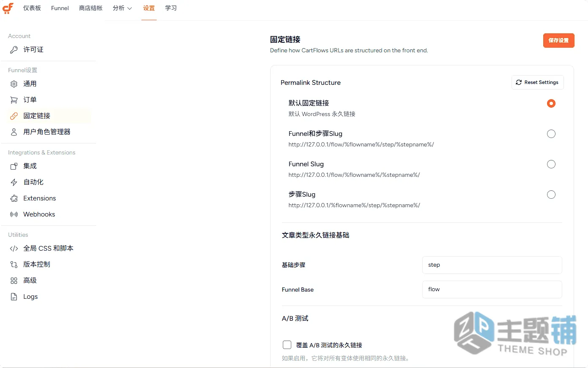Screen dimensions: 588x368
Task: Select the 步骤Slug radio option
Action: (551, 195)
